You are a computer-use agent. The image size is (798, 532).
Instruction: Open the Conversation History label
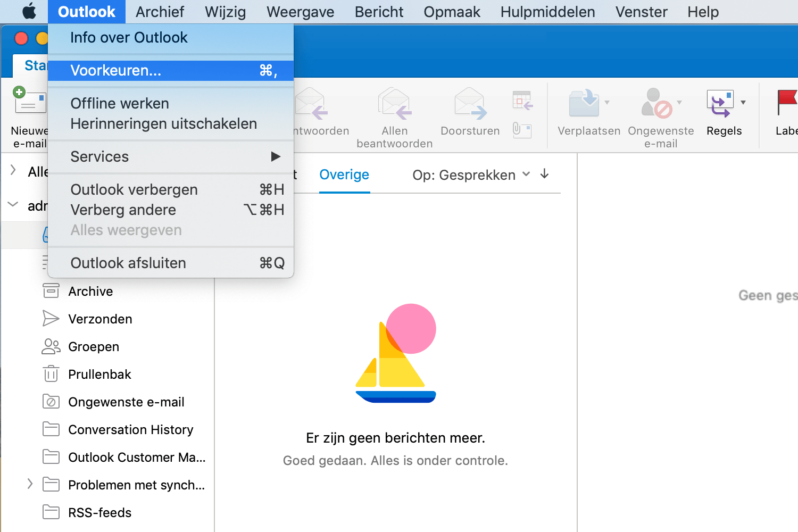131,429
